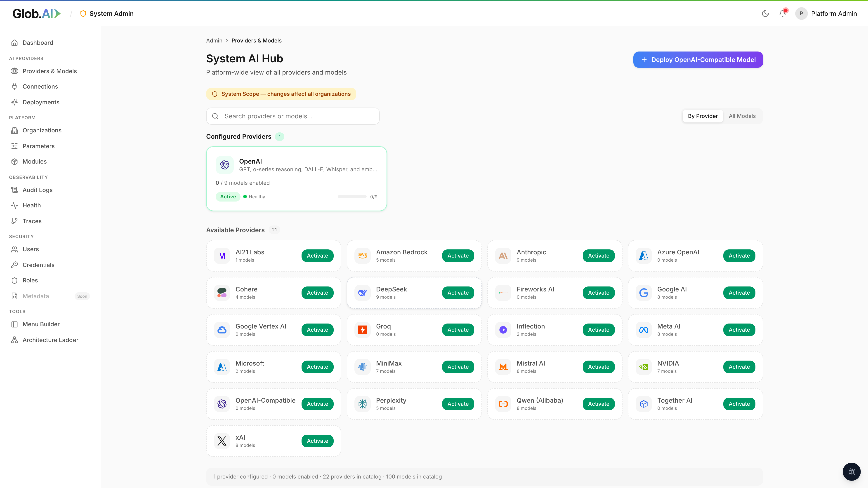Click the AI21 Labs logo icon
The image size is (868, 488).
(x=222, y=256)
